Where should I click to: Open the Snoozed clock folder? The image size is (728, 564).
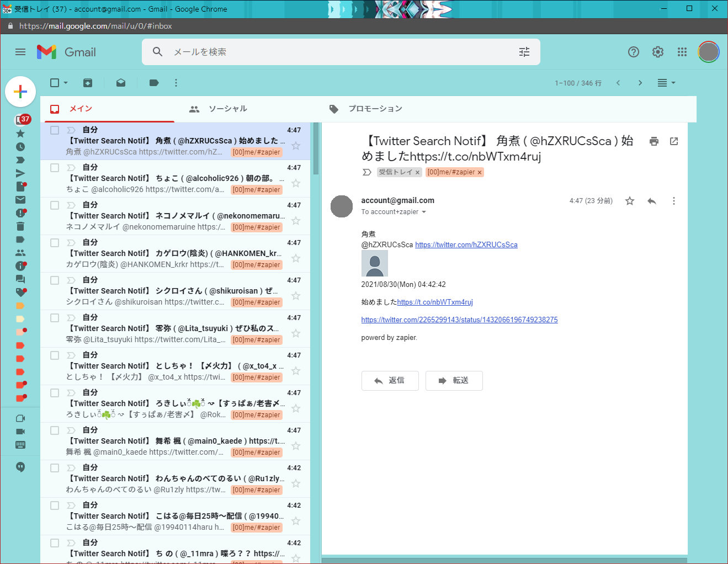[20, 147]
